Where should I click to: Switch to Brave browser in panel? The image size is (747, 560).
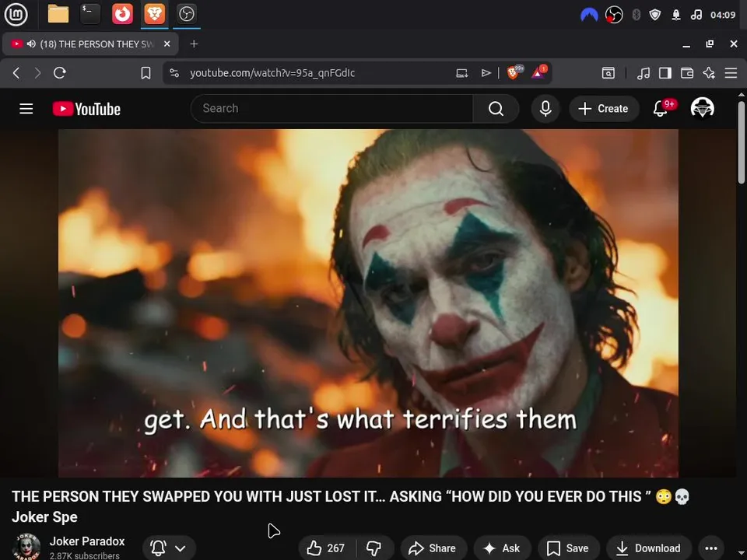pos(154,14)
